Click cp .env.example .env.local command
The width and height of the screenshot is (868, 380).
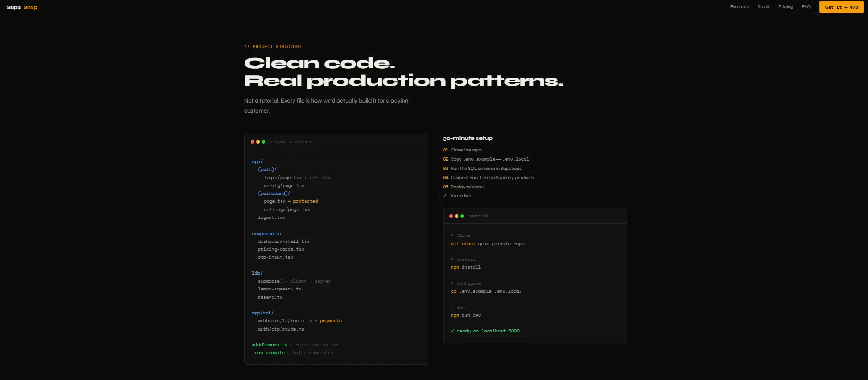486,291
